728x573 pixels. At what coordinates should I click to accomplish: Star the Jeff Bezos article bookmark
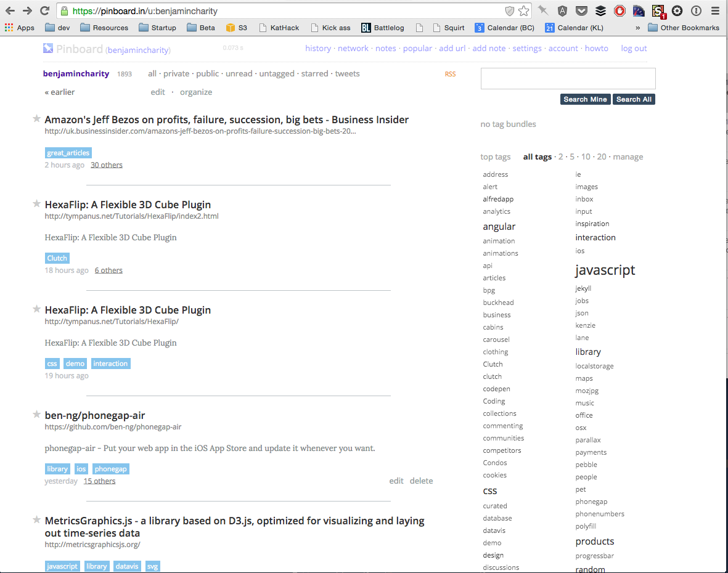pyautogui.click(x=37, y=119)
